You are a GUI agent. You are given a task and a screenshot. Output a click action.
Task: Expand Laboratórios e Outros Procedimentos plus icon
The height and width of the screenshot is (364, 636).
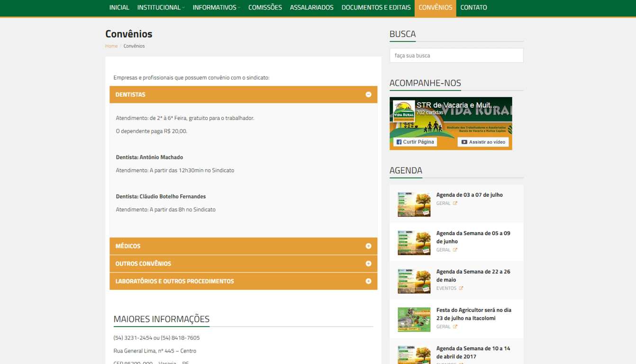pyautogui.click(x=368, y=281)
